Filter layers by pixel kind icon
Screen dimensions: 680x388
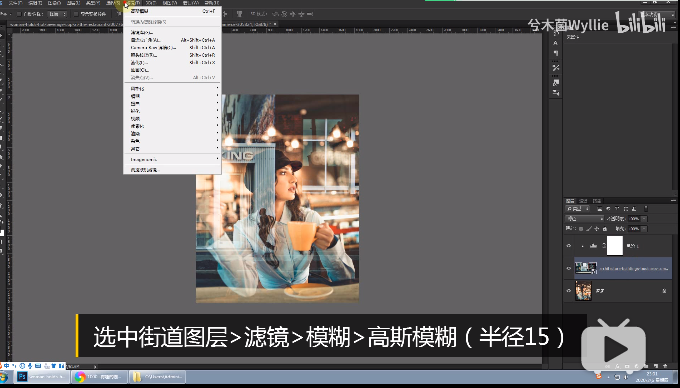pos(599,209)
